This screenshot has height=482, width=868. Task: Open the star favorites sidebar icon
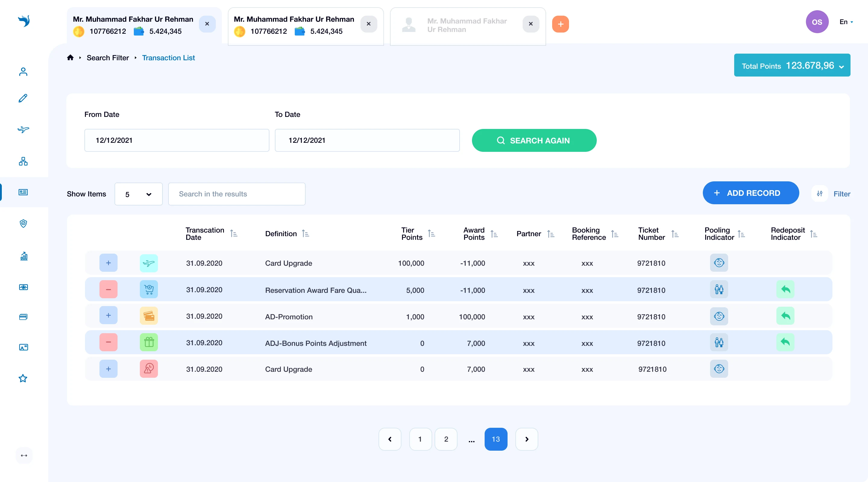[23, 378]
